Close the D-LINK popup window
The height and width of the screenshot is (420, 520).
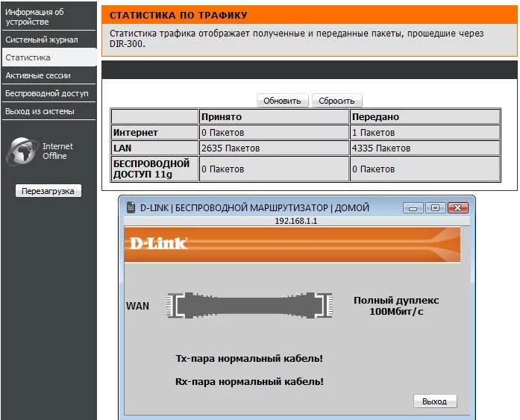tap(458, 208)
